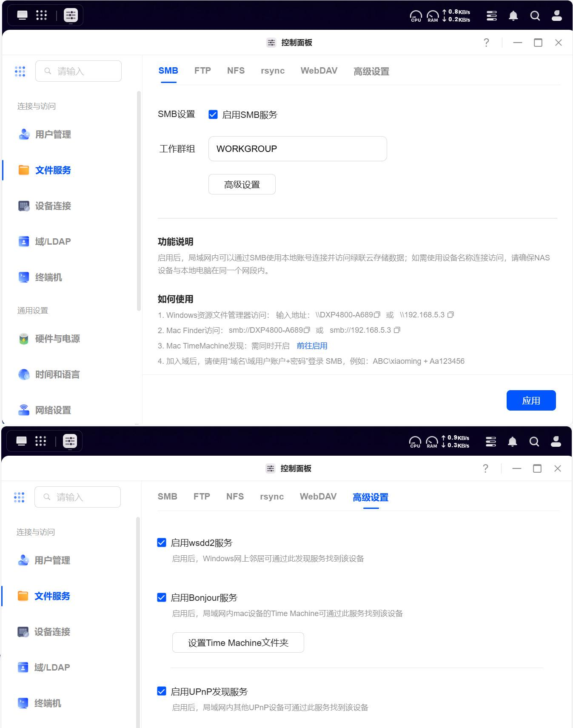Open the app grid launcher above the SMB page
Screen dimensions: 573x728
[x=41, y=16]
